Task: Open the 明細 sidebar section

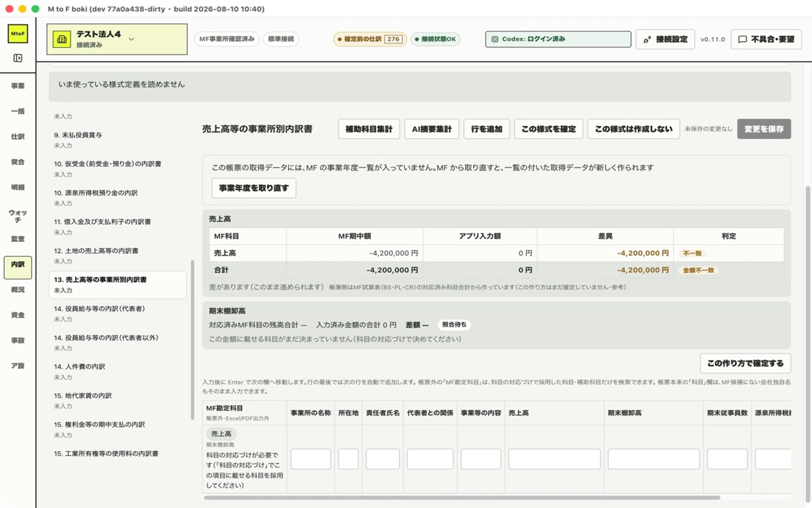Action: pyautogui.click(x=18, y=188)
